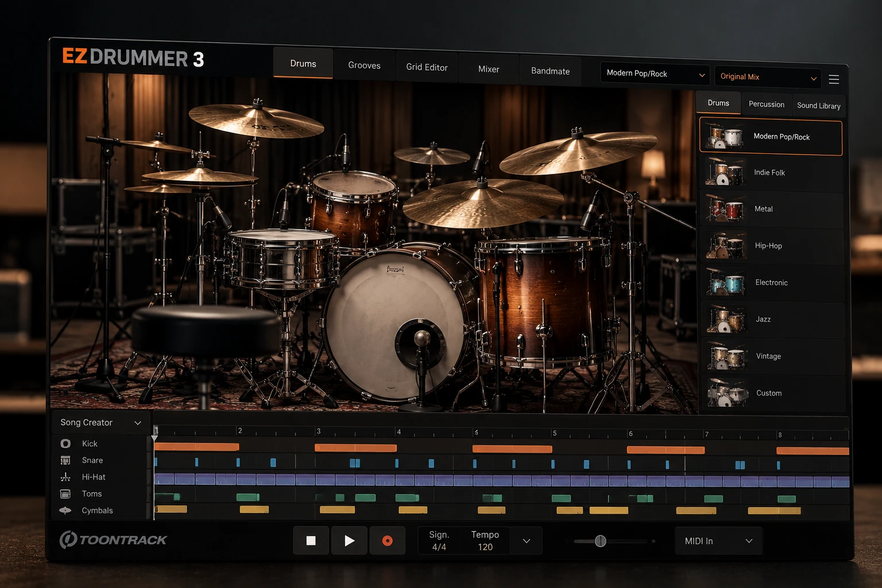Image resolution: width=882 pixels, height=588 pixels.
Task: Open the Modern Pop/Rock dropdown in top bar
Action: pos(655,73)
